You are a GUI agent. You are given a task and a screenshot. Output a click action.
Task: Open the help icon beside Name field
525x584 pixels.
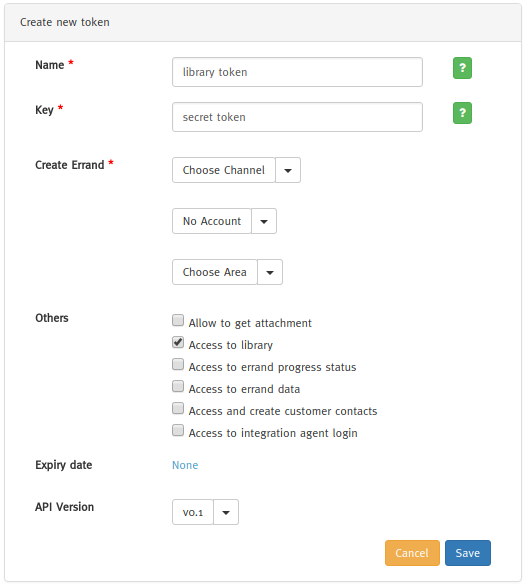(462, 68)
